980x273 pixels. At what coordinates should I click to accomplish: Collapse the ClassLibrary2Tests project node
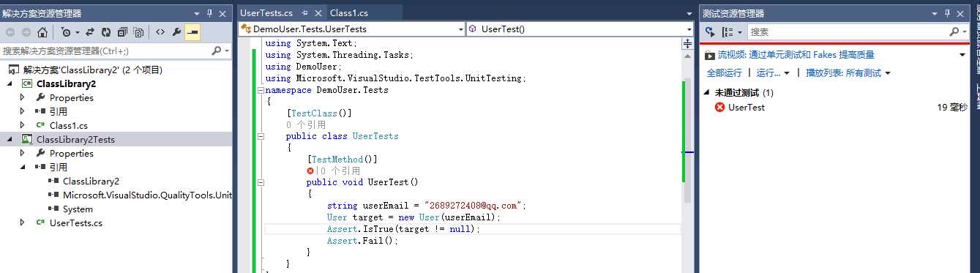tap(10, 139)
